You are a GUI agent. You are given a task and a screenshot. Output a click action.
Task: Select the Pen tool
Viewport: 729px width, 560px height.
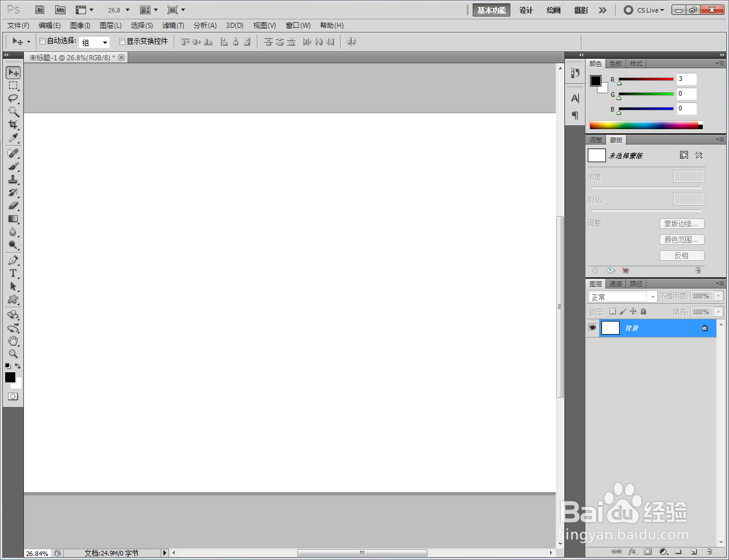click(x=13, y=260)
